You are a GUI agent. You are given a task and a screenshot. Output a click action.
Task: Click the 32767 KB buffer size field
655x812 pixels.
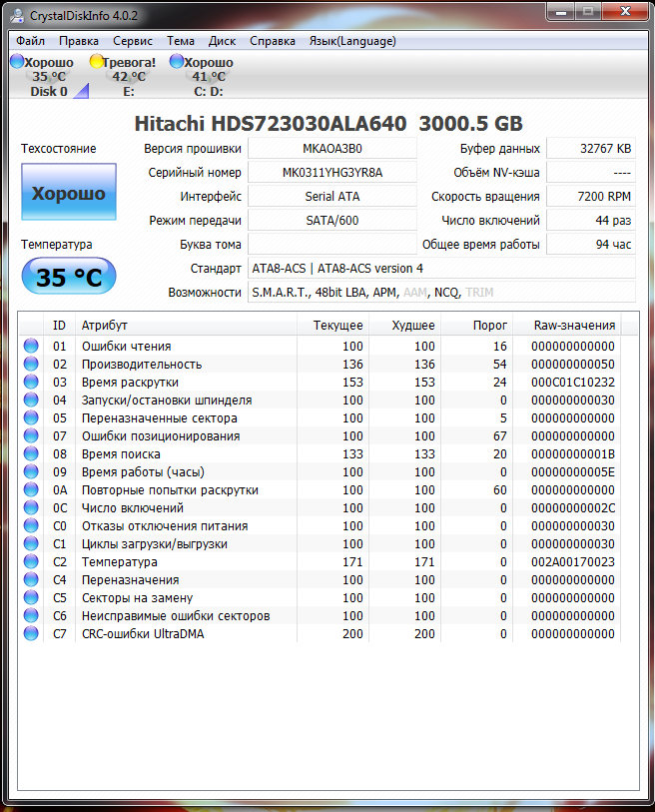pos(591,149)
